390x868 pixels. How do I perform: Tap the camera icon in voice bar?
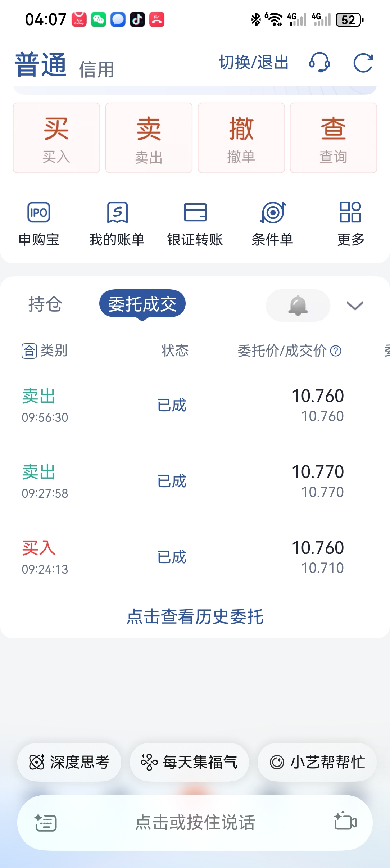[x=345, y=821]
